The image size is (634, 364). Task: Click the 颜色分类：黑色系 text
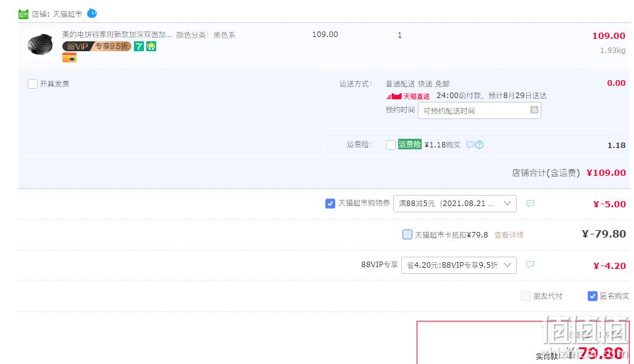point(206,35)
